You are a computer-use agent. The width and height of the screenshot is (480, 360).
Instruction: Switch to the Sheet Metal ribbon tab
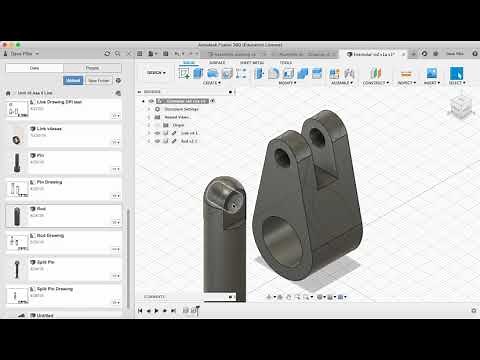(x=252, y=63)
